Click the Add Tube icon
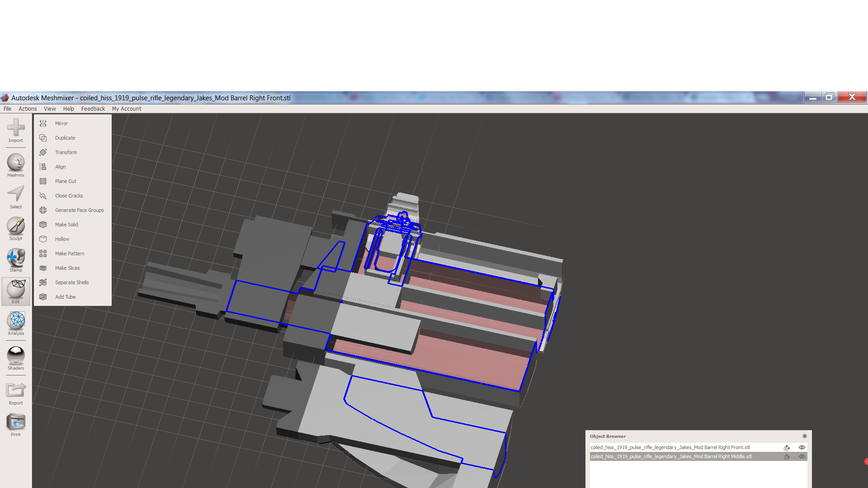The width and height of the screenshot is (868, 488). [43, 297]
